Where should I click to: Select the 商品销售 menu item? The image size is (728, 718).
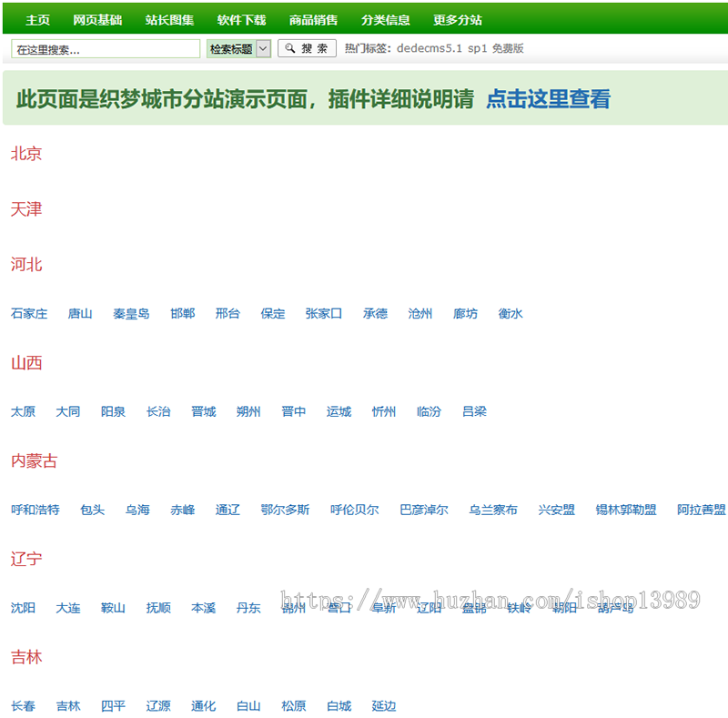pyautogui.click(x=312, y=18)
